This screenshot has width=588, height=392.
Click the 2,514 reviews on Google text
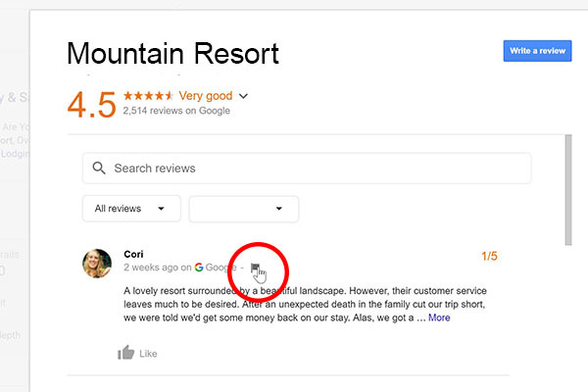click(176, 112)
